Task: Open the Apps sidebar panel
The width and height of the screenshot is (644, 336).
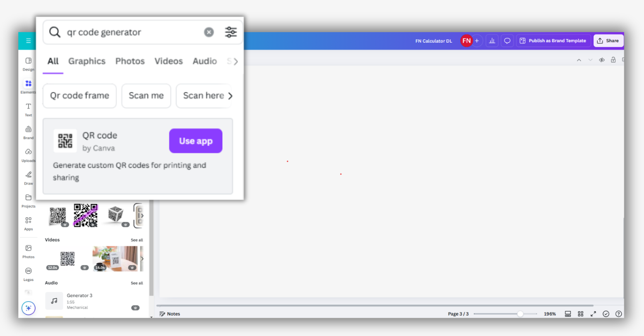Action: click(29, 223)
